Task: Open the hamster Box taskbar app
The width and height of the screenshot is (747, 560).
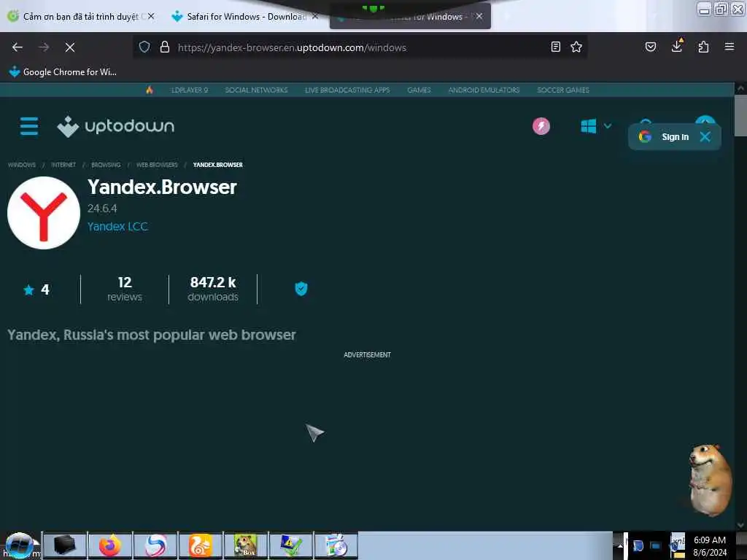Action: 246,545
